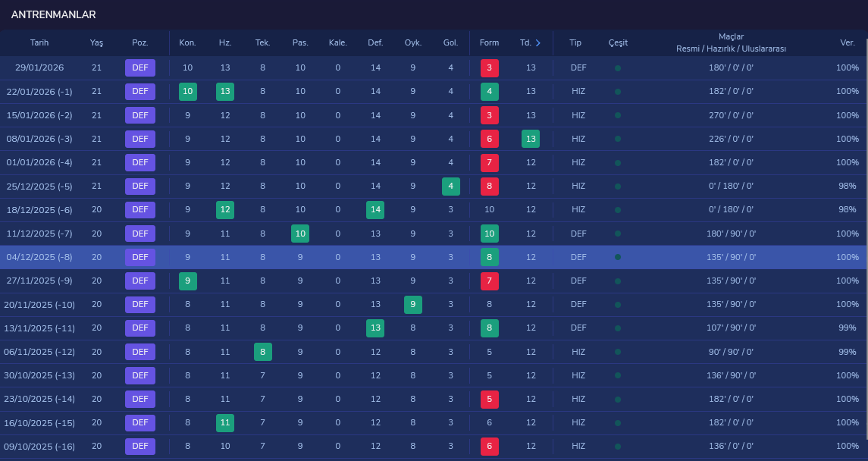Click the Çeşit column header

(618, 42)
